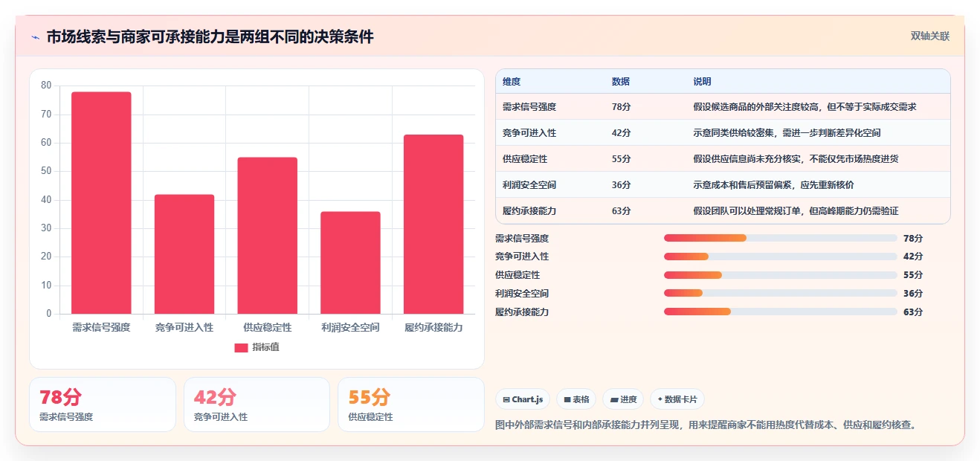Click the 78分 value beside the progress bar
The image size is (980, 461).
(x=913, y=239)
